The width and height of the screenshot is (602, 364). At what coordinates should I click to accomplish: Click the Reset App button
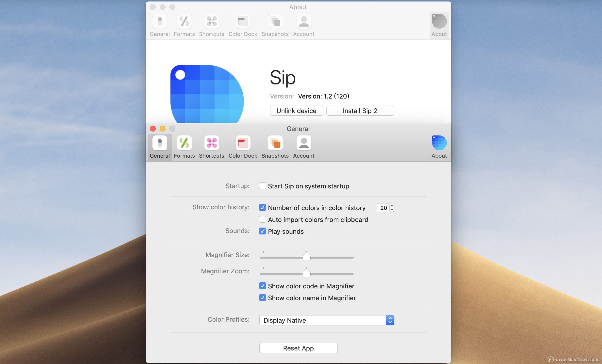298,348
